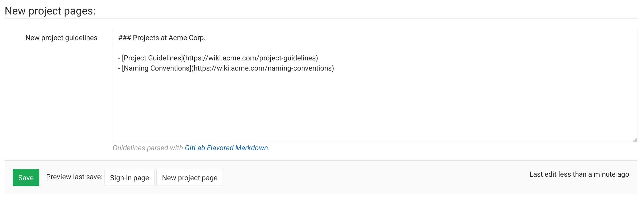Click the project-guidelines wiki URL text
Image resolution: width=644 pixels, height=200 pixels.
pos(250,58)
